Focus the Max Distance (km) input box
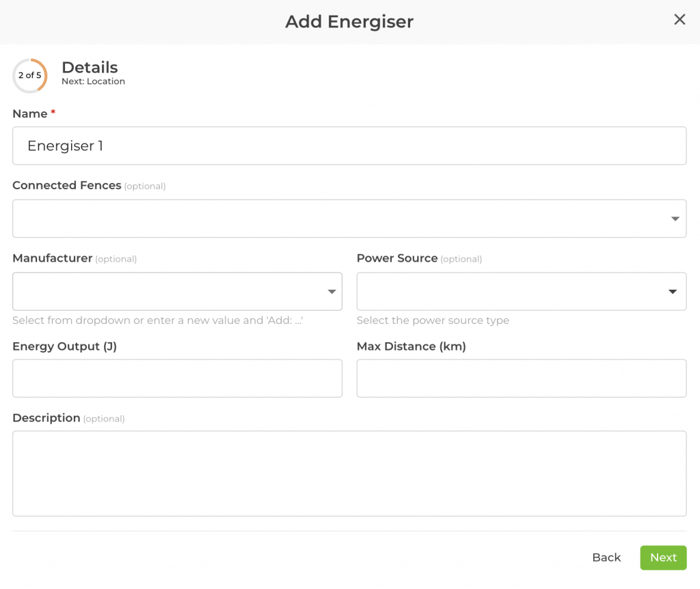The width and height of the screenshot is (700, 589). [521, 379]
